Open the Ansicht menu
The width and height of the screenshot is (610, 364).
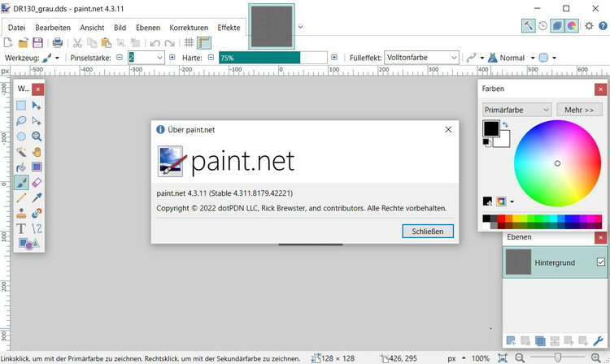click(x=92, y=28)
